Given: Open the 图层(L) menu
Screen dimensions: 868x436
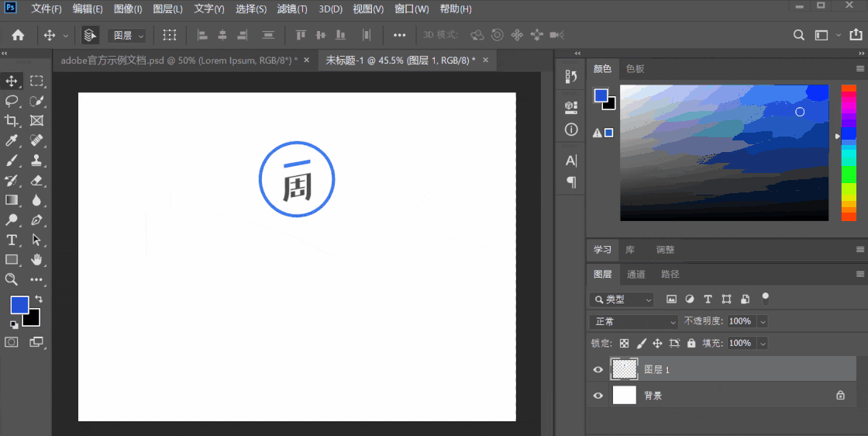Looking at the screenshot, I should click(167, 9).
